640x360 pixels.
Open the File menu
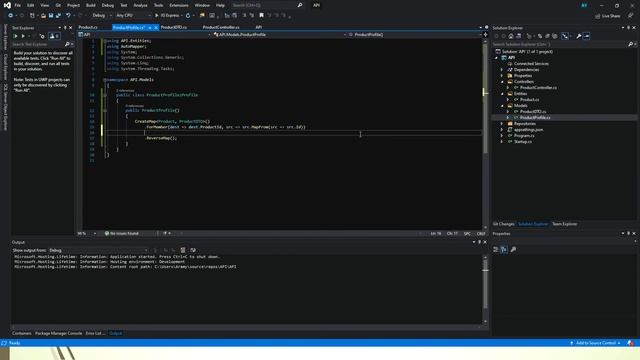coord(17,5)
